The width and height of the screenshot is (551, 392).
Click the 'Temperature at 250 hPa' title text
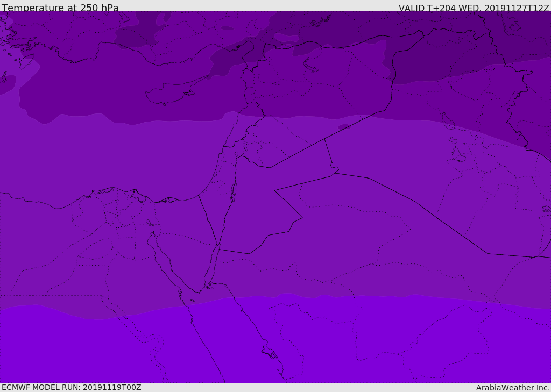60,8
